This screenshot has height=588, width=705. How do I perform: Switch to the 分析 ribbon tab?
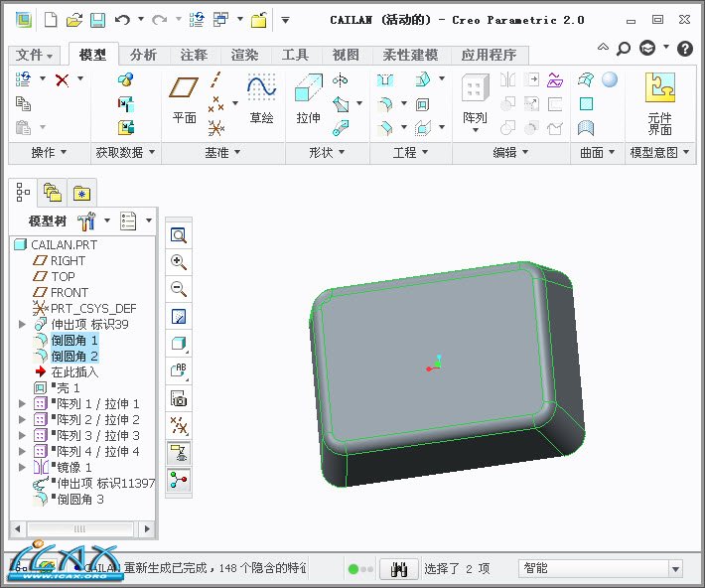(143, 56)
